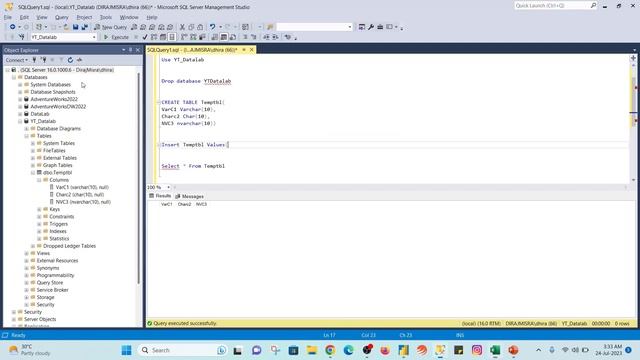
Task: Send results to file
Action: click(x=233, y=37)
